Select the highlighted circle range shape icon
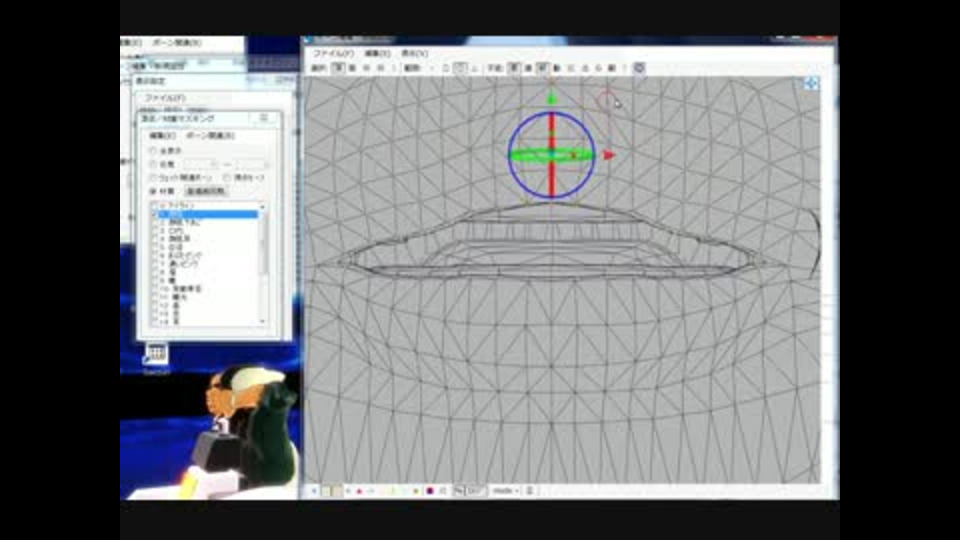Image resolution: width=960 pixels, height=540 pixels. tap(460, 69)
